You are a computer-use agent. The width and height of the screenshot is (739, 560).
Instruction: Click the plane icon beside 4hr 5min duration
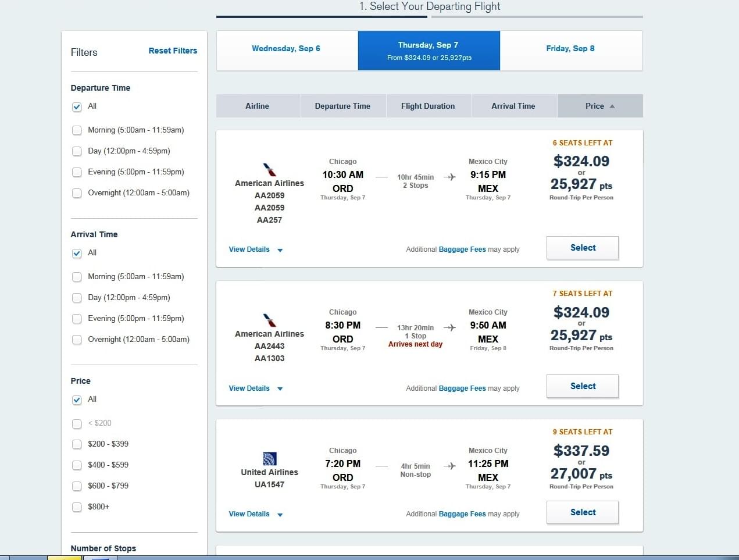click(x=449, y=466)
